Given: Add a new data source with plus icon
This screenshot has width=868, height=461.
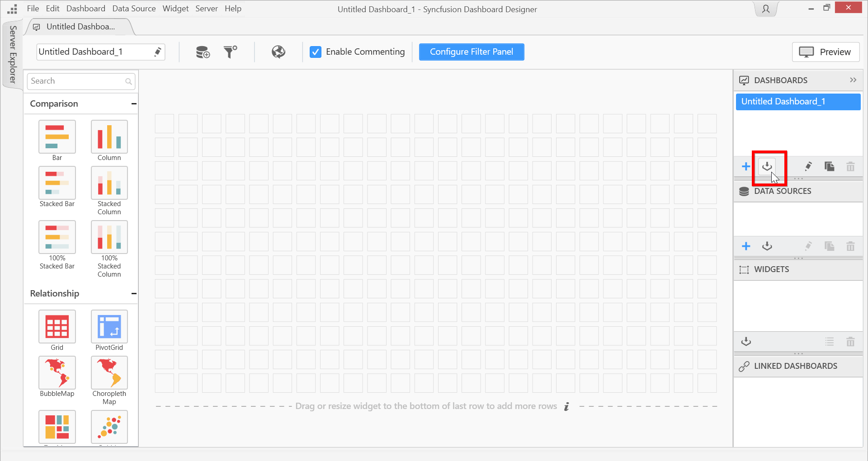Looking at the screenshot, I should click(746, 246).
